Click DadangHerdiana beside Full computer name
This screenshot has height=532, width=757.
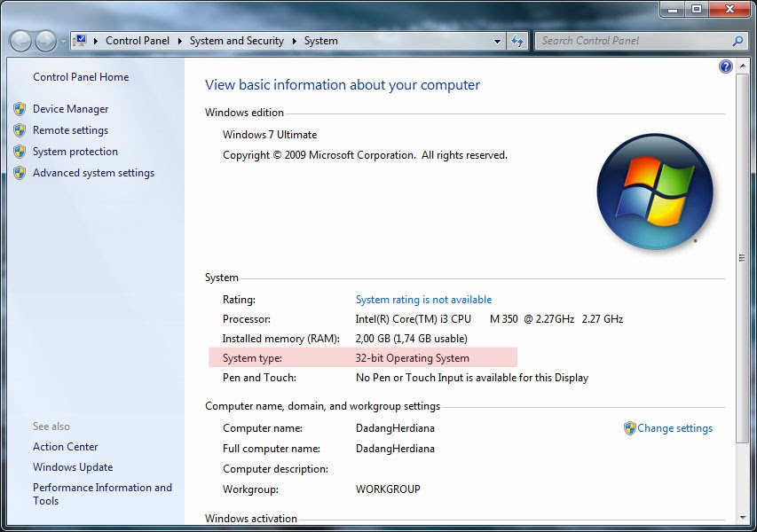pos(395,449)
